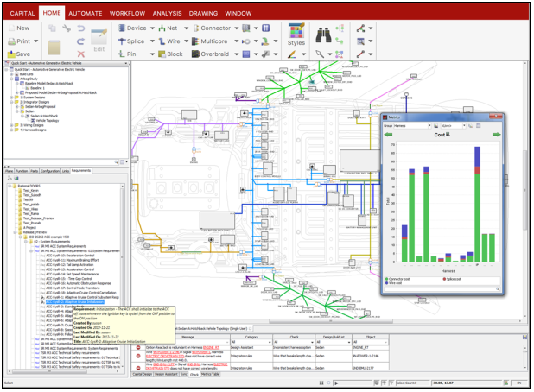Screen dimensions: 534x392
Task: Open the Edit properties icon
Action: (99, 41)
